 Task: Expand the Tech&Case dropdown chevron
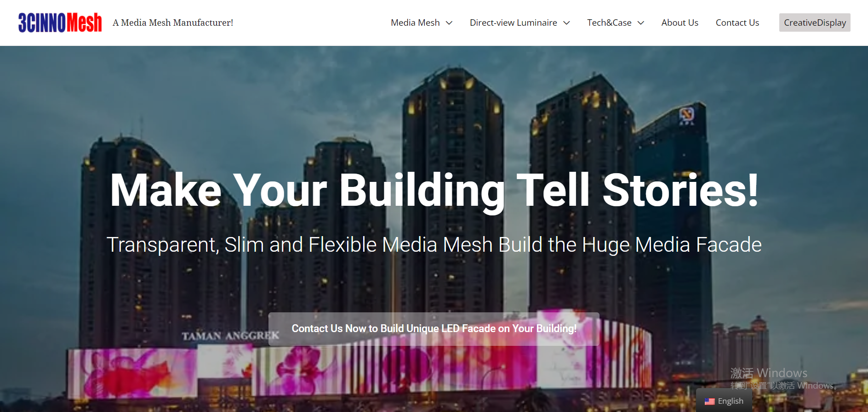(640, 23)
